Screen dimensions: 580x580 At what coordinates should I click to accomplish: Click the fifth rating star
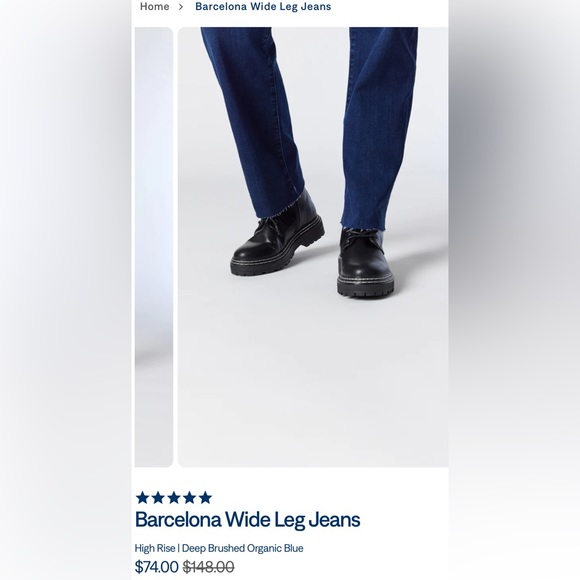point(205,498)
